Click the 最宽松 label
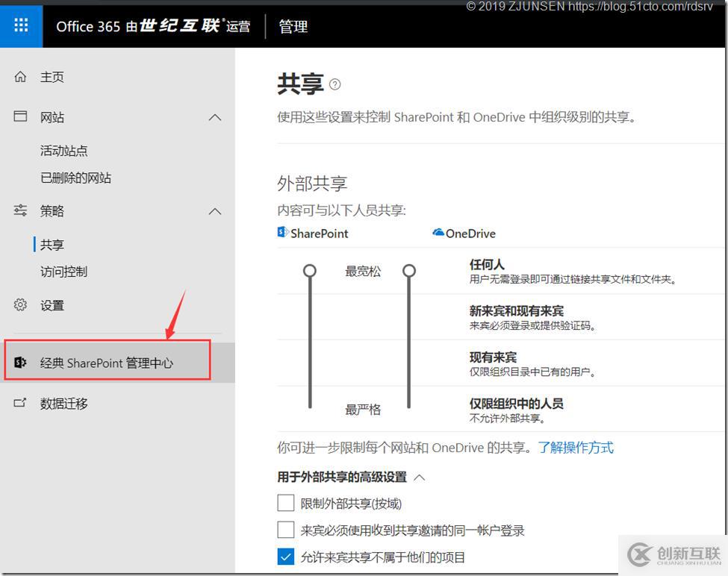 pyautogui.click(x=363, y=272)
